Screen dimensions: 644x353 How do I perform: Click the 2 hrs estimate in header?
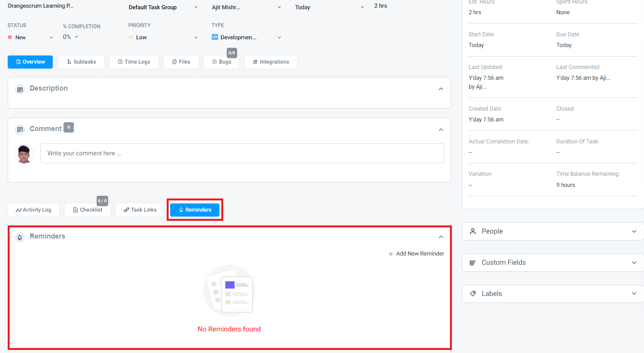coord(381,6)
